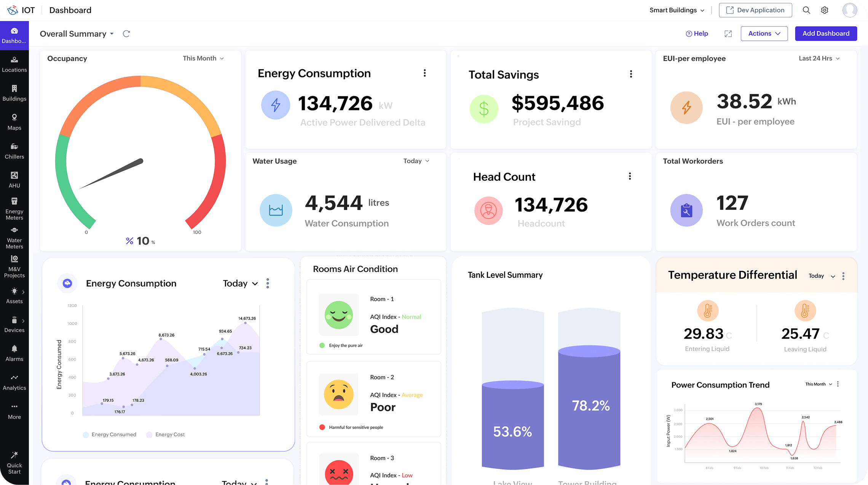Click the Add Dashboard button
Screen dimensions: 868x485
pyautogui.click(x=826, y=33)
